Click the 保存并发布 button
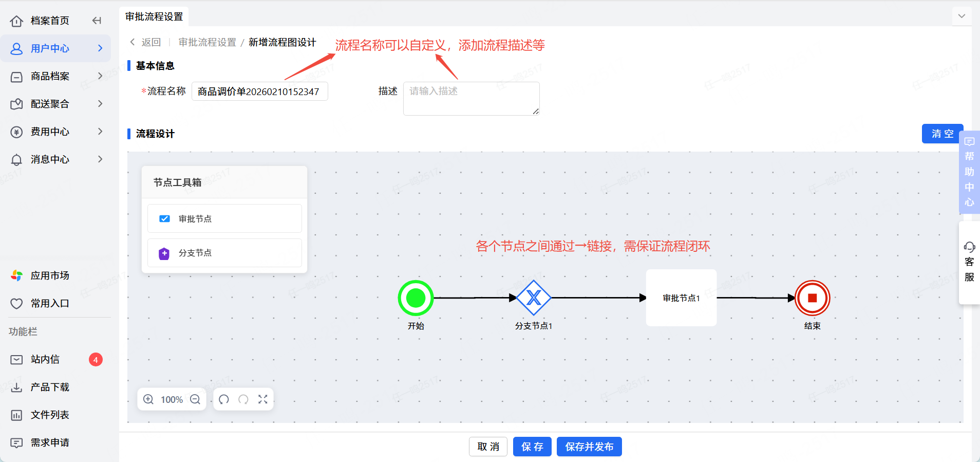980x462 pixels. point(589,447)
